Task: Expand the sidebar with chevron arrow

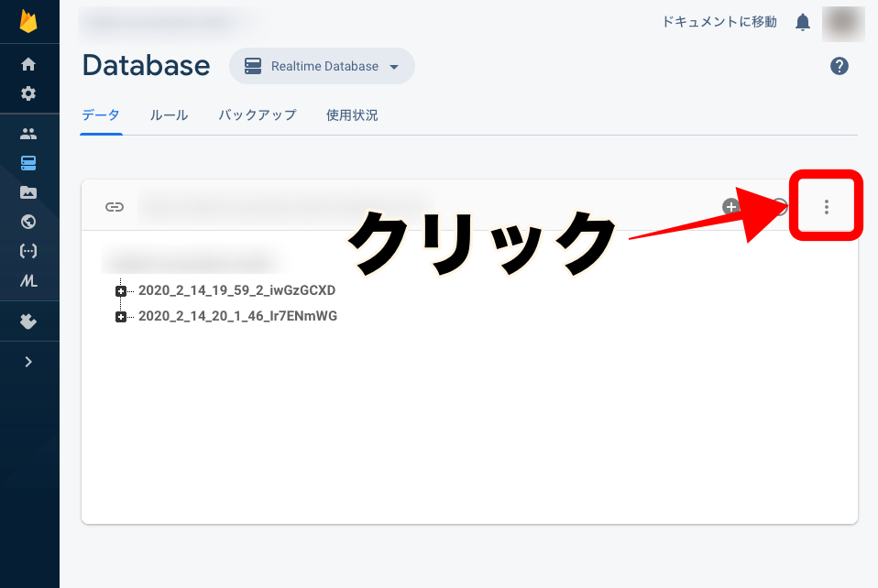Action: pyautogui.click(x=28, y=362)
